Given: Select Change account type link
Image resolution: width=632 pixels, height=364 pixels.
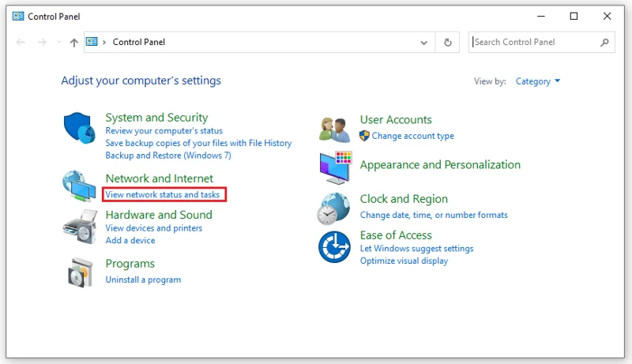Looking at the screenshot, I should click(x=412, y=136).
